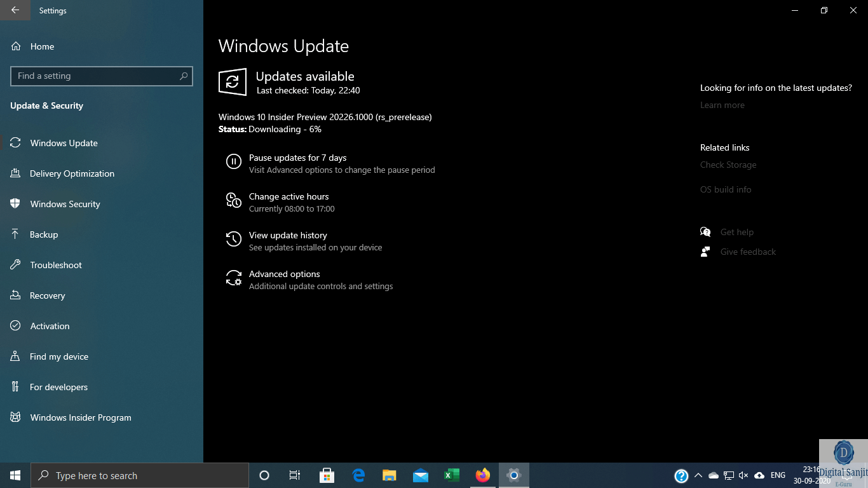Viewport: 868px width, 488px height.
Task: Launch Microsoft Store from the taskbar
Action: 327,475
